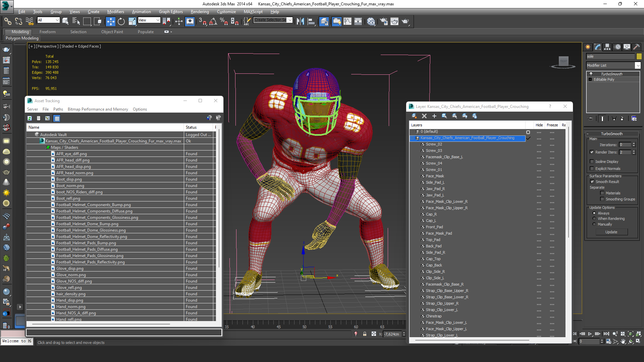Viewport: 644px width, 362px height.
Task: Enable Separate by Materials checkbox
Action: [x=602, y=193]
